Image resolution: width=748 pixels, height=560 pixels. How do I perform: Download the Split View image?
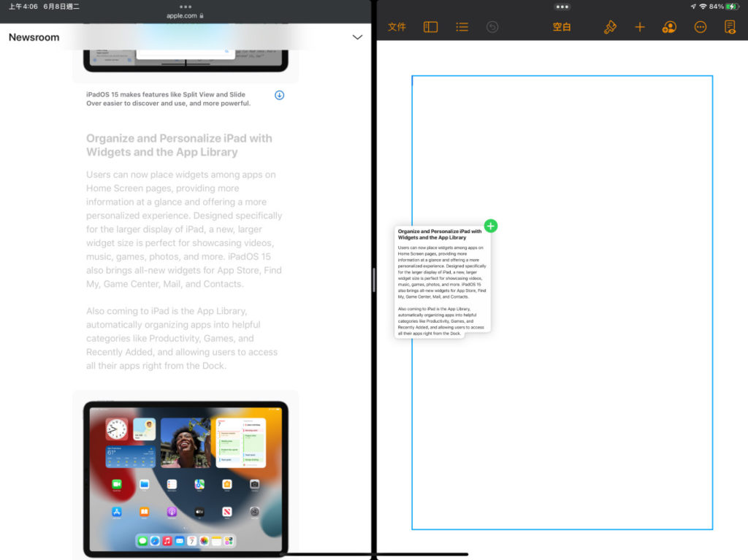pos(280,95)
